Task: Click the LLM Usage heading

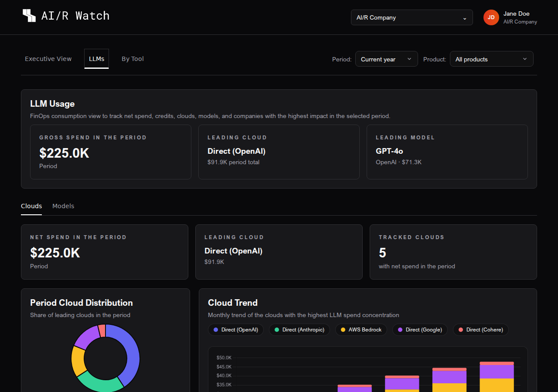Action: [x=52, y=104]
